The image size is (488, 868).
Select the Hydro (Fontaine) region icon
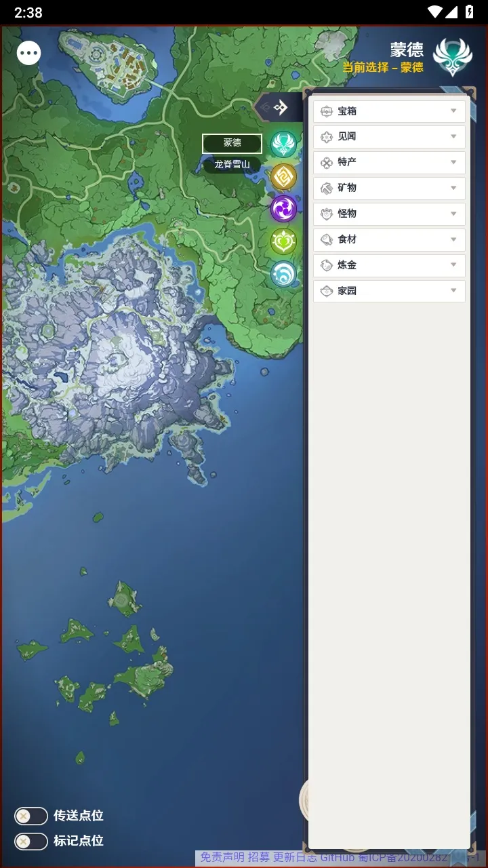point(284,273)
